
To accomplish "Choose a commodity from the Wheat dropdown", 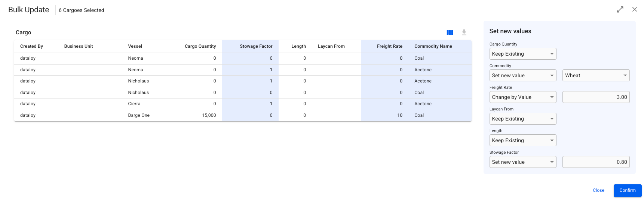I will point(595,75).
